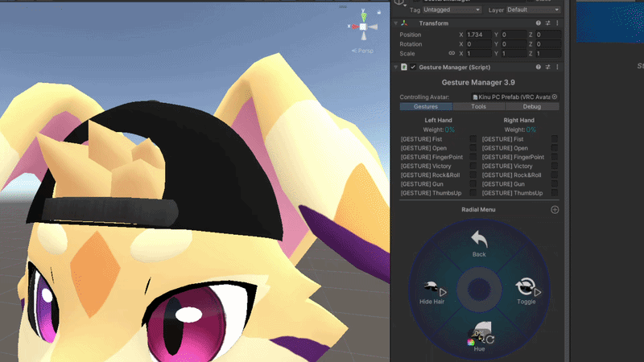Open Transform component help reference

[x=538, y=23]
